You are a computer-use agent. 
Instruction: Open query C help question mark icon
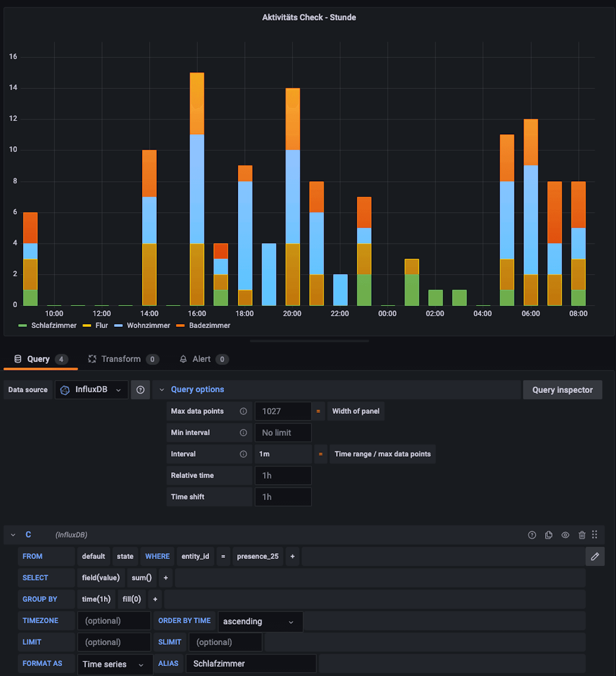click(x=532, y=535)
